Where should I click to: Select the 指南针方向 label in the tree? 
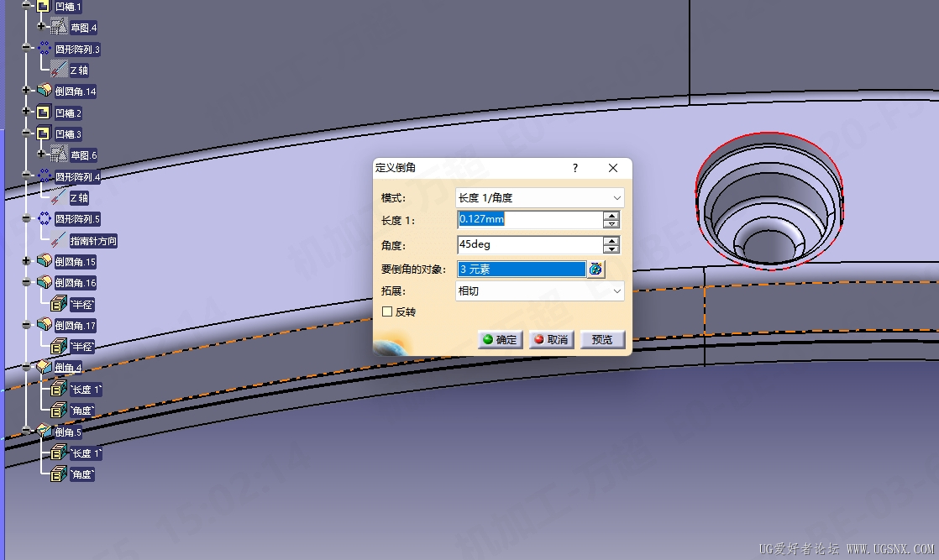pyautogui.click(x=93, y=241)
